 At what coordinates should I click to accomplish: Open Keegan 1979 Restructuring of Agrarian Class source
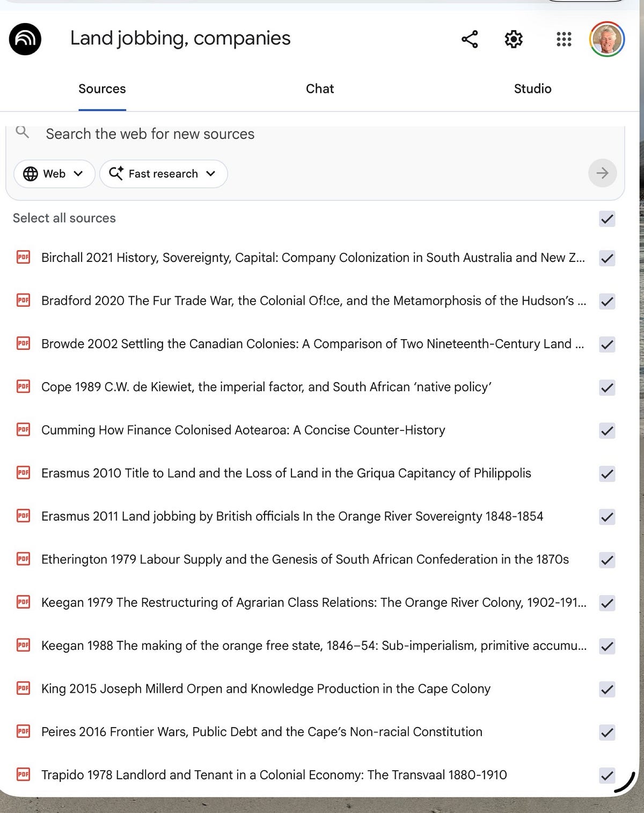(x=314, y=603)
